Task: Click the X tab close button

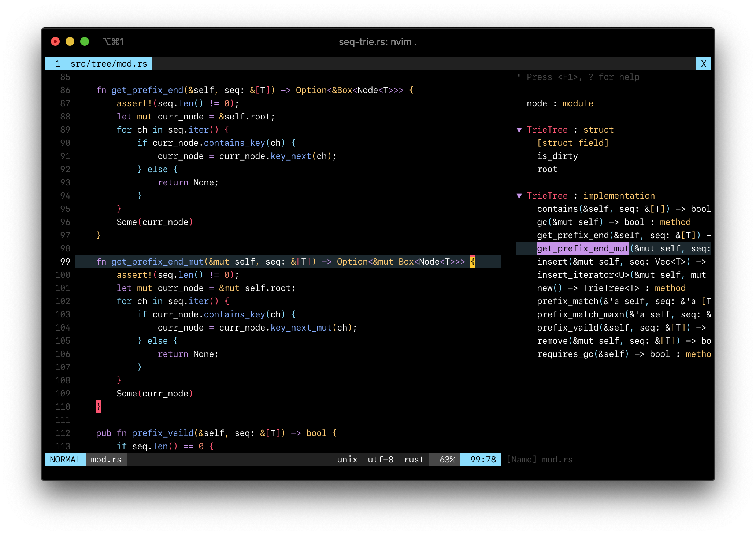Action: 703,64
